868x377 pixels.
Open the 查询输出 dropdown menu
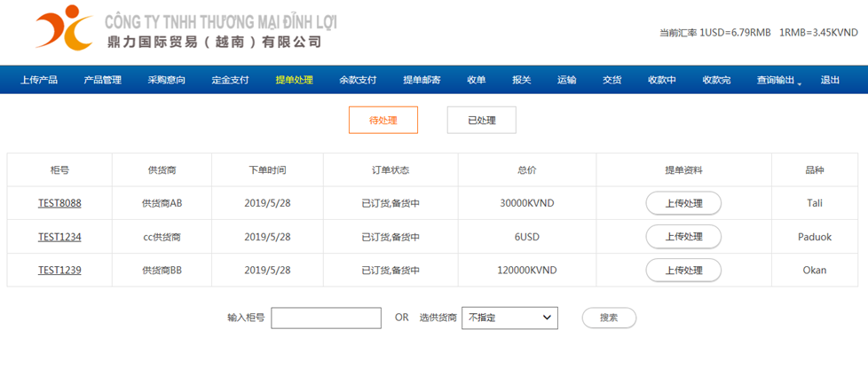tap(779, 80)
